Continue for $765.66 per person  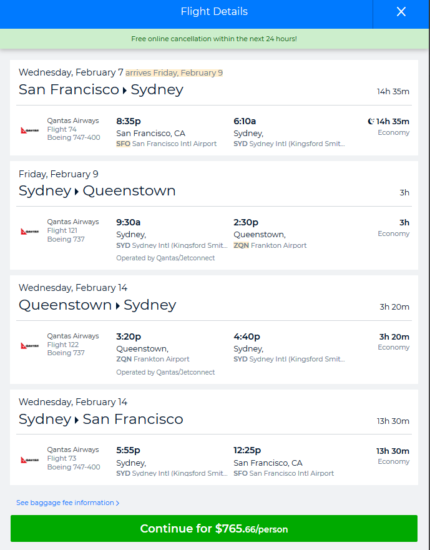pos(214,528)
